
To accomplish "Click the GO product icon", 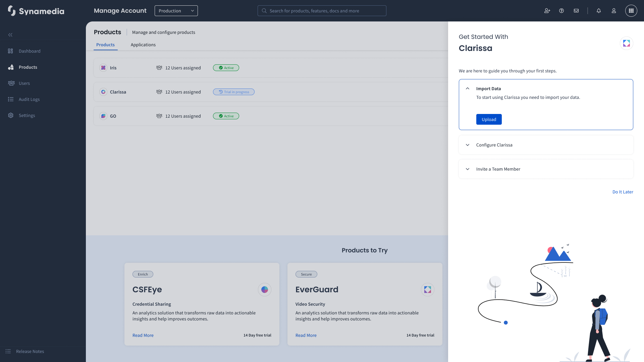I will (103, 116).
